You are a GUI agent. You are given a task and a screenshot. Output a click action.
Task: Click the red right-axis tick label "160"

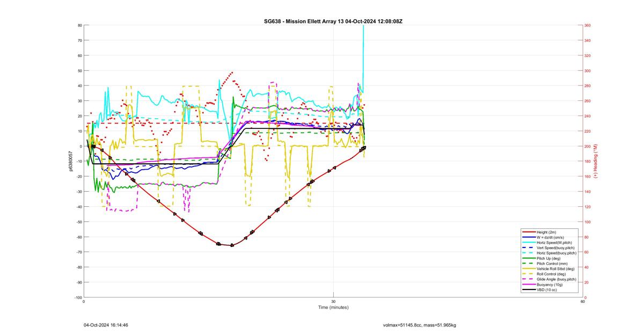click(587, 176)
